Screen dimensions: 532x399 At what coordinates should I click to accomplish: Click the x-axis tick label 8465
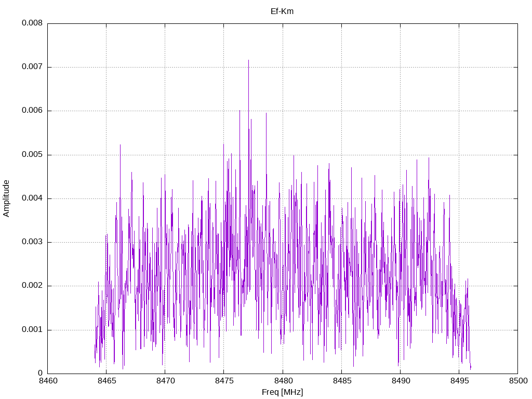click(x=107, y=381)
